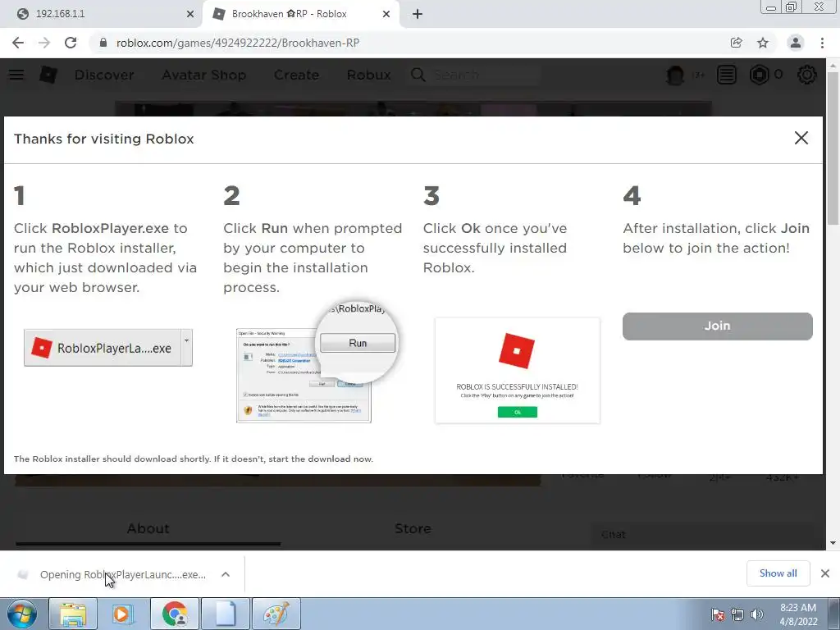
Task: Click the page scrollbar up arrow
Action: pos(833,65)
